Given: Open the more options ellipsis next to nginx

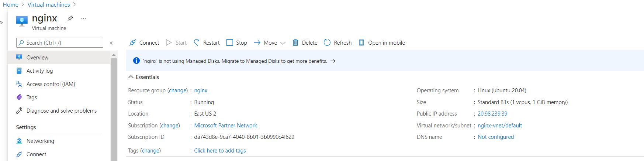Looking at the screenshot, I should click(83, 18).
